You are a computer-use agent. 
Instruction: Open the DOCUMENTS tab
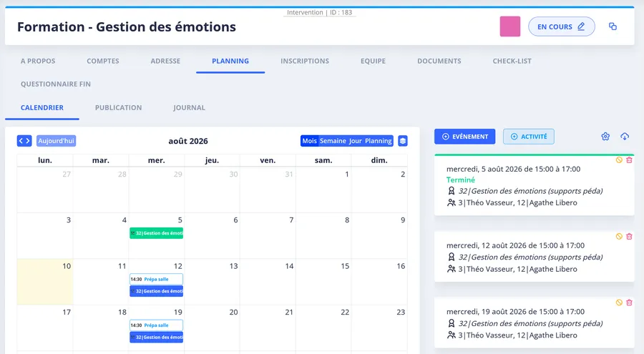click(x=439, y=61)
